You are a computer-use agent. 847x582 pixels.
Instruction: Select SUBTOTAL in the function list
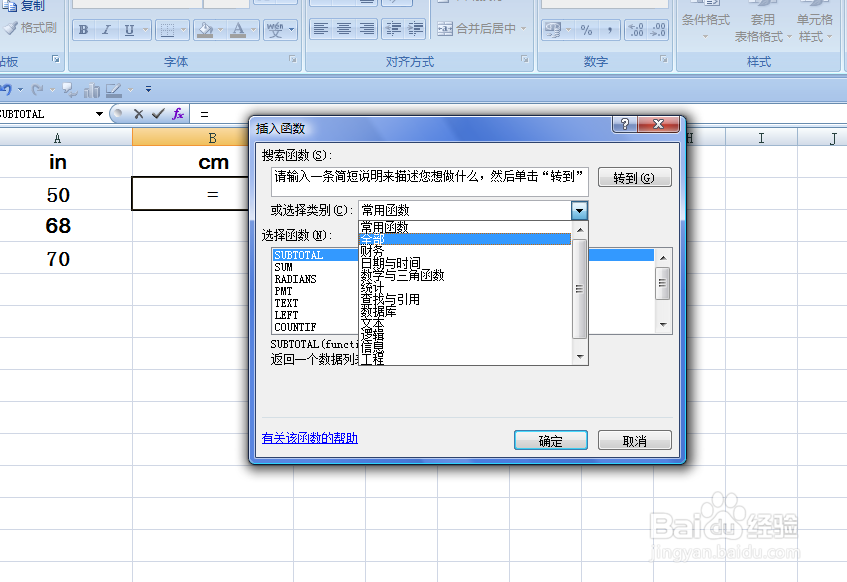[x=300, y=255]
